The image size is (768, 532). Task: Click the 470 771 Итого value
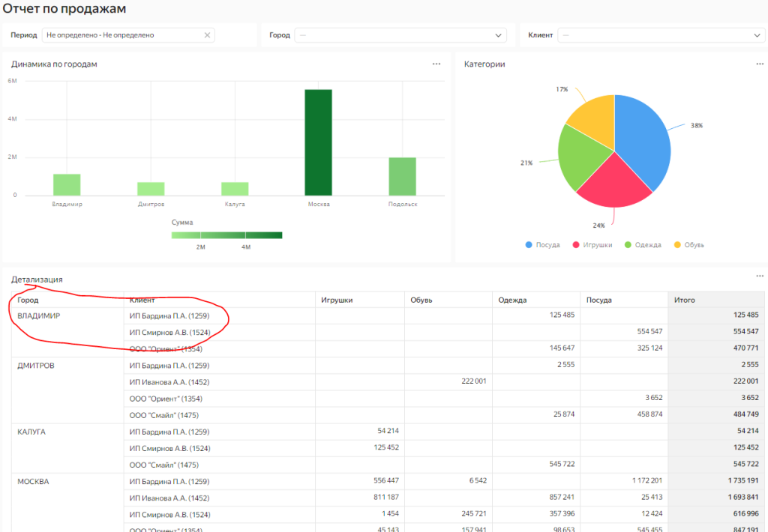click(746, 348)
